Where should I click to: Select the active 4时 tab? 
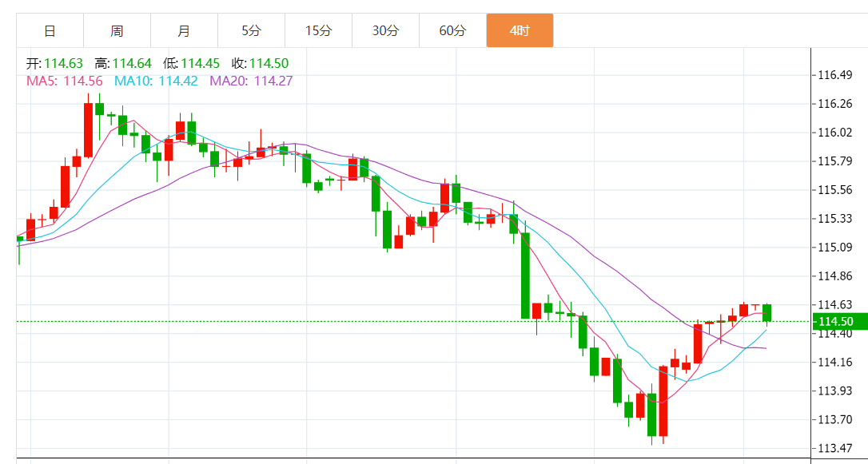tap(520, 31)
